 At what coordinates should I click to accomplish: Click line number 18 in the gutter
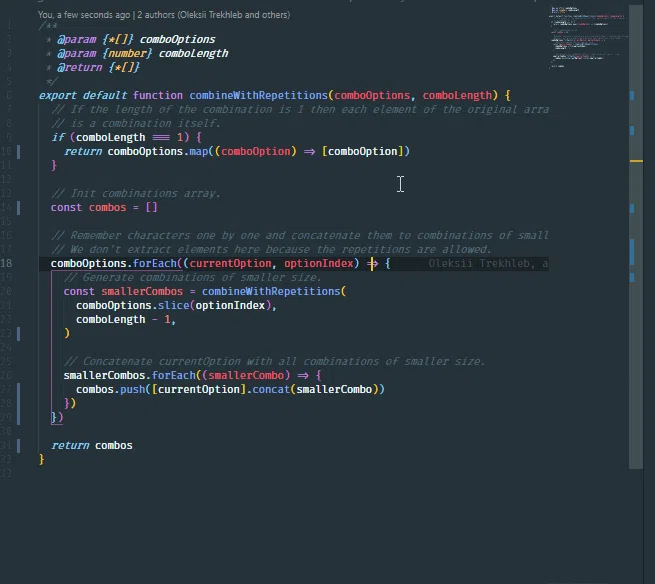click(x=7, y=263)
